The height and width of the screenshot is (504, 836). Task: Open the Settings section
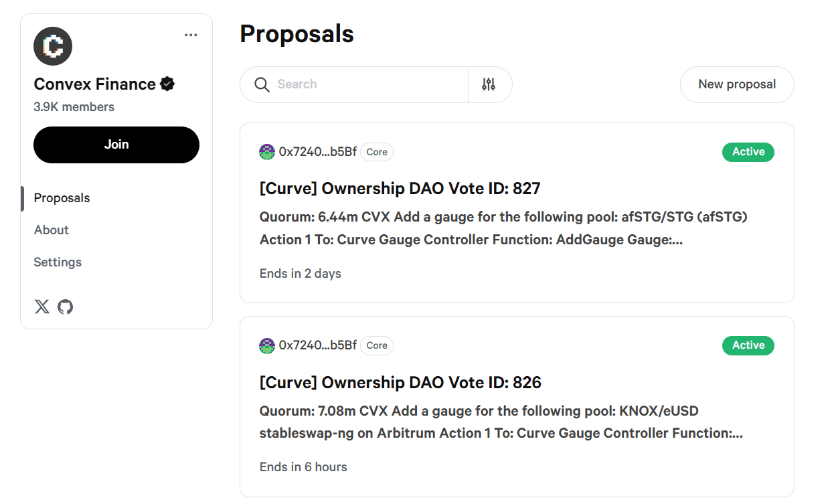58,262
